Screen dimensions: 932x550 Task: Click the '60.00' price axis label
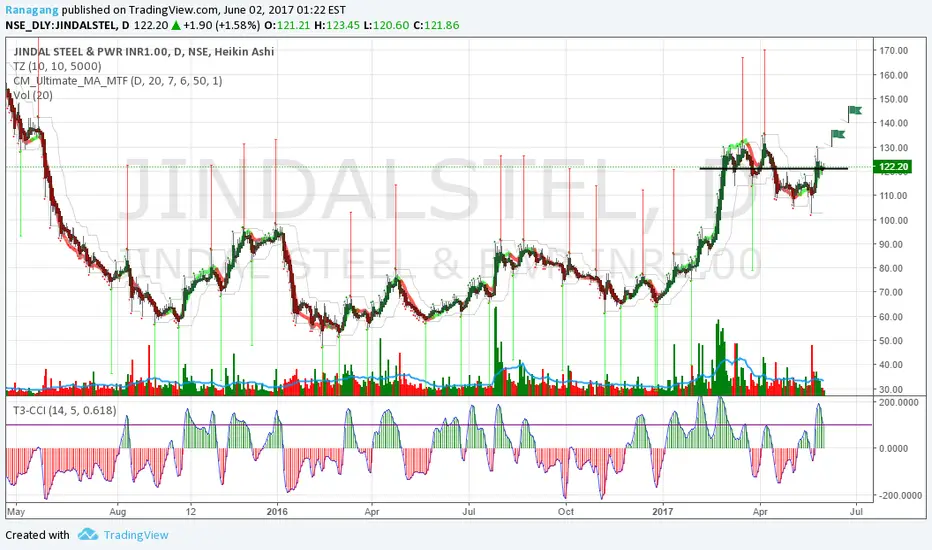893,317
